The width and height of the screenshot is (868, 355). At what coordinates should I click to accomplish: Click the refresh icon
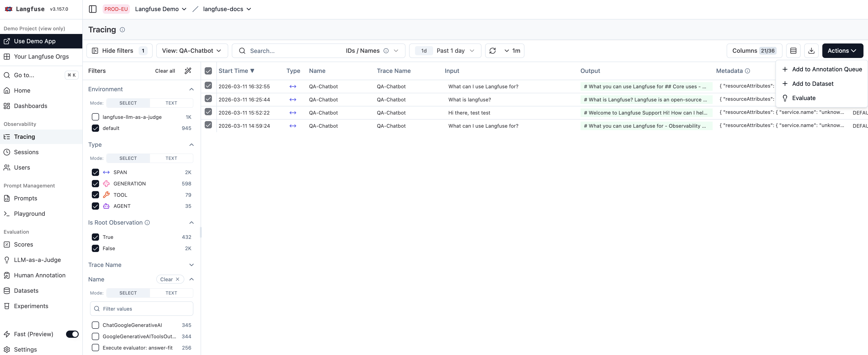492,51
